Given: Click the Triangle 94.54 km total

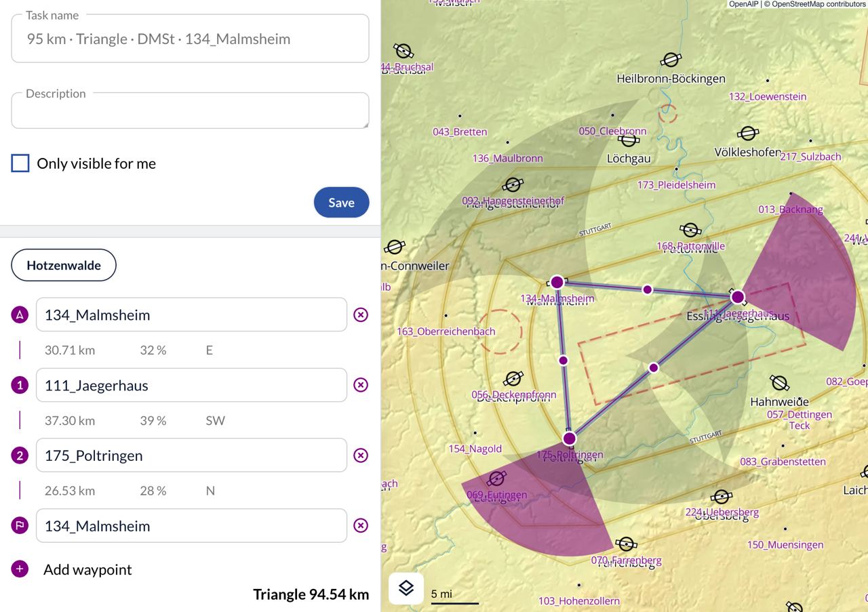Looking at the screenshot, I should pos(311,594).
